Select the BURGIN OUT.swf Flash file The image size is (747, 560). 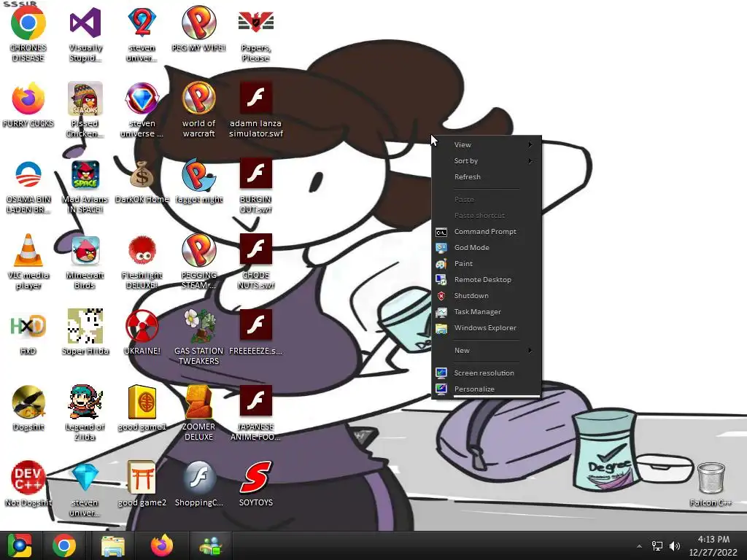click(255, 174)
